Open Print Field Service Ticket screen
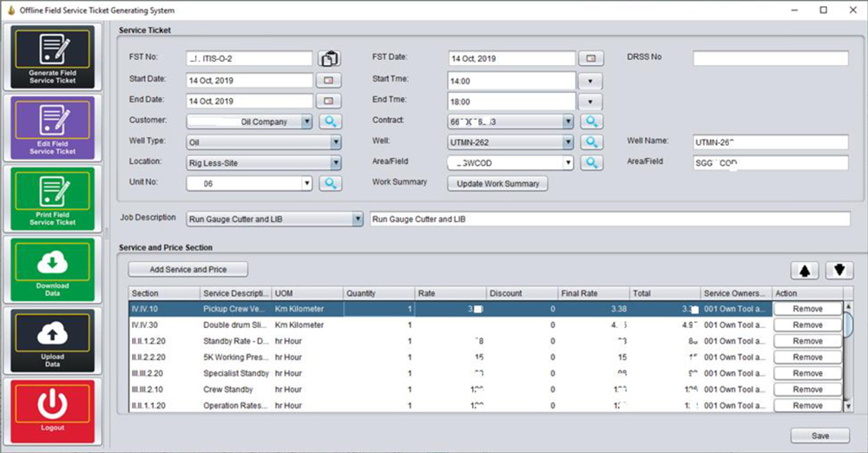The image size is (868, 453). tap(53, 198)
